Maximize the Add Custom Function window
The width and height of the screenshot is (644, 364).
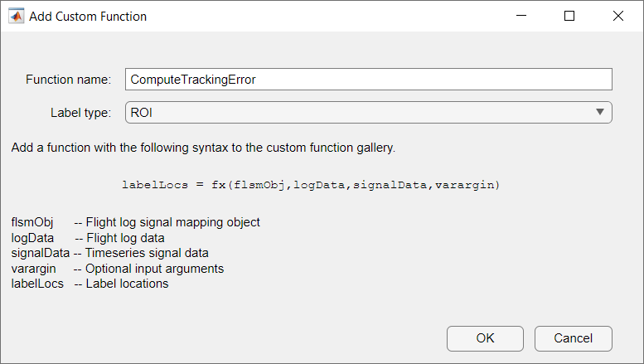pos(569,17)
